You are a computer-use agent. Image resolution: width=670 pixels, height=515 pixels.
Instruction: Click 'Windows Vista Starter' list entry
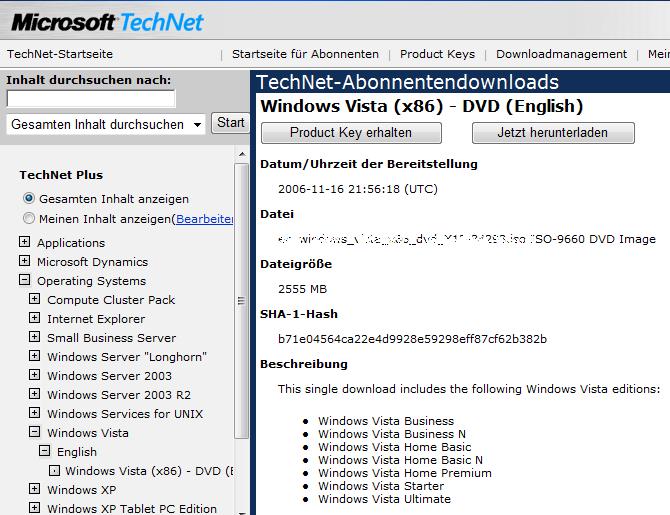click(x=381, y=486)
